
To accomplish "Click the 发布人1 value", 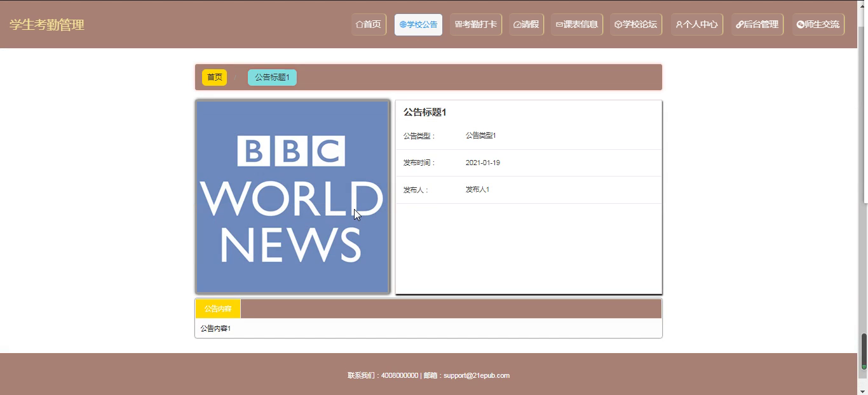I will tap(478, 189).
